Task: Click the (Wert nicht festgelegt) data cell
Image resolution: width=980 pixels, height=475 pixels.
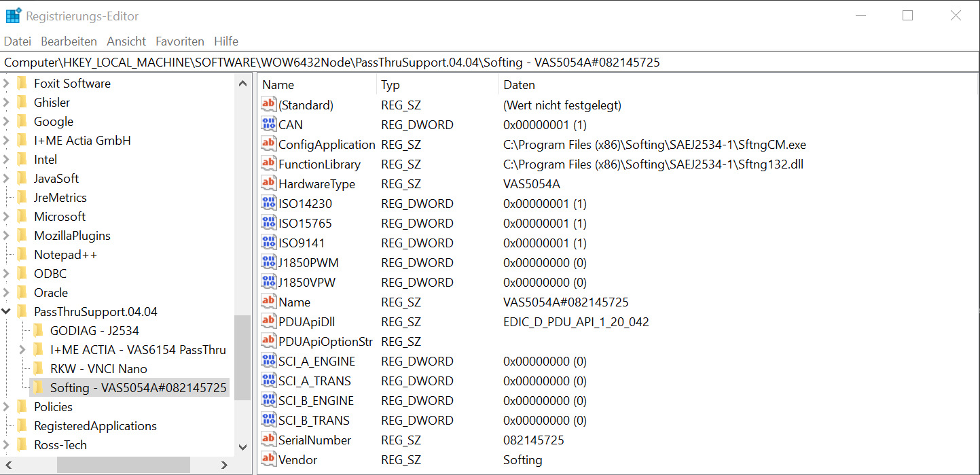Action: (x=562, y=105)
